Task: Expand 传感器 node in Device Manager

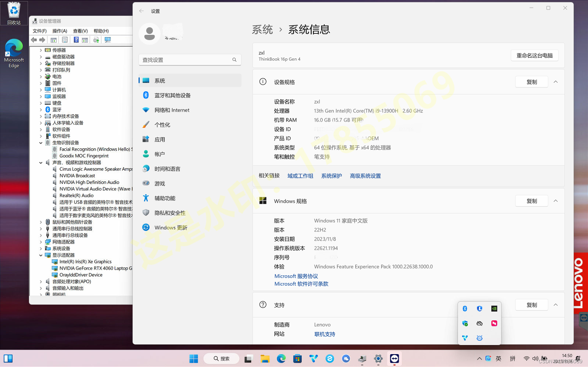Action: [x=41, y=50]
